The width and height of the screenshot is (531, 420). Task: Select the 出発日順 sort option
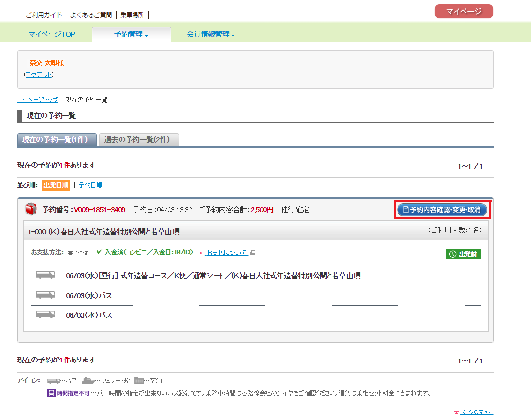pyautogui.click(x=56, y=185)
